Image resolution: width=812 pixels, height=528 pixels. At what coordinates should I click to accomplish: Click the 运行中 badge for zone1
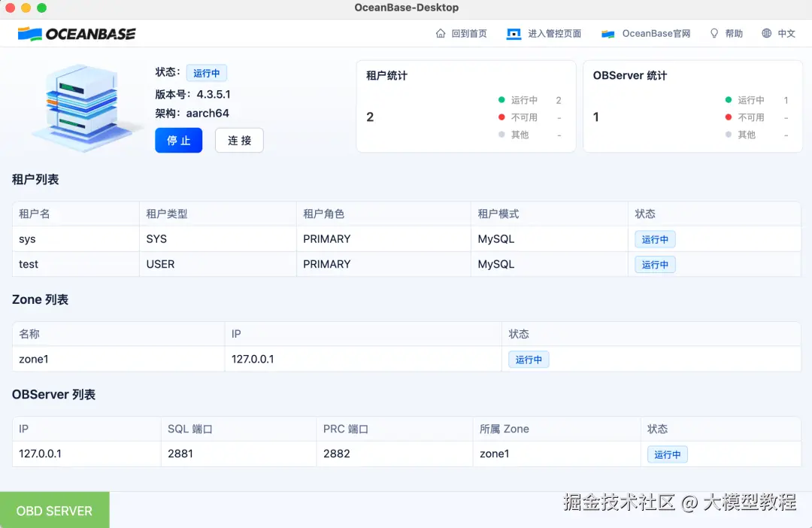pyautogui.click(x=529, y=360)
